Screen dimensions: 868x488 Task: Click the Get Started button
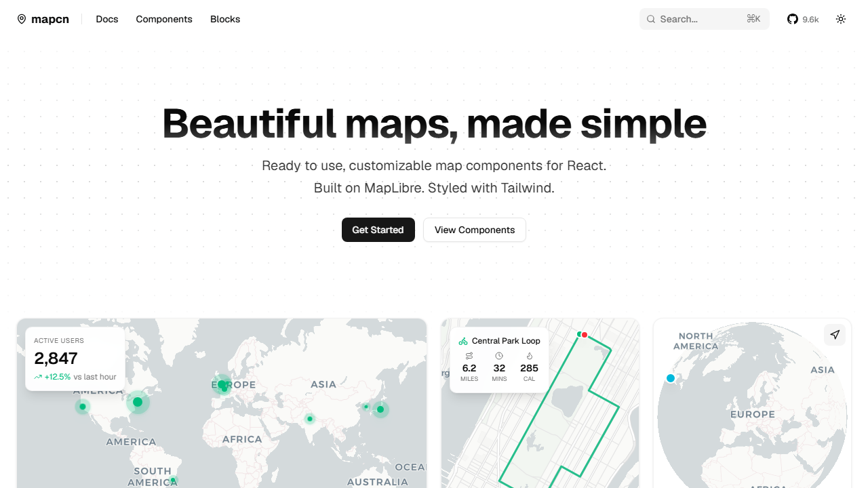pos(378,230)
